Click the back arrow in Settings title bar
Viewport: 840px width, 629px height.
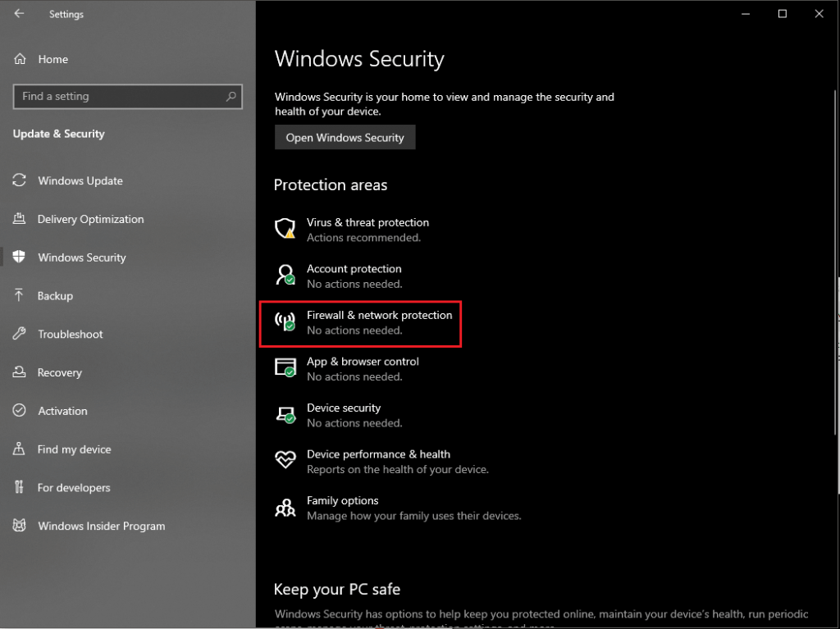click(x=20, y=13)
